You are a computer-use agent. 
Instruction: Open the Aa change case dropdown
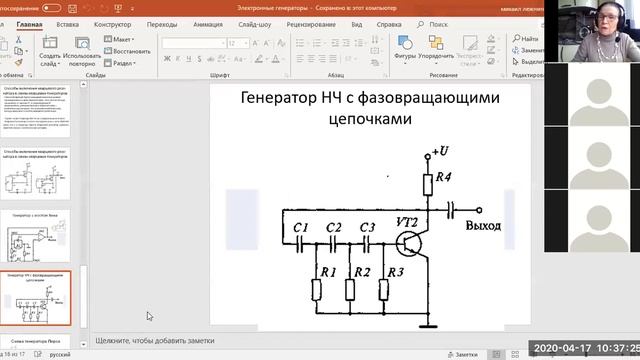coord(239,59)
